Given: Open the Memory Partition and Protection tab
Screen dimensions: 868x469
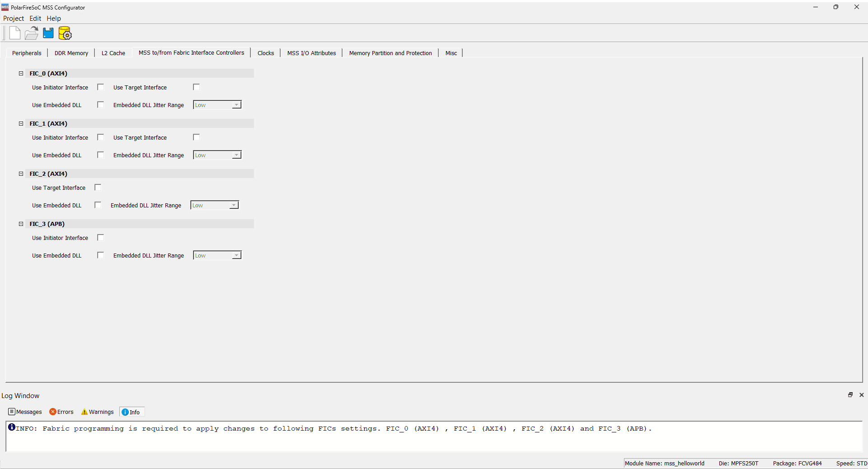Looking at the screenshot, I should (x=390, y=53).
